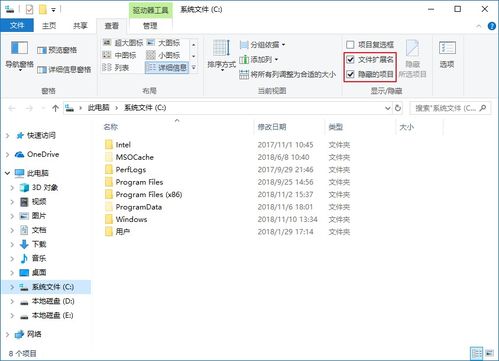Select the 详细信息 details layout view
Viewport: 499px width, 361px height.
coord(167,68)
